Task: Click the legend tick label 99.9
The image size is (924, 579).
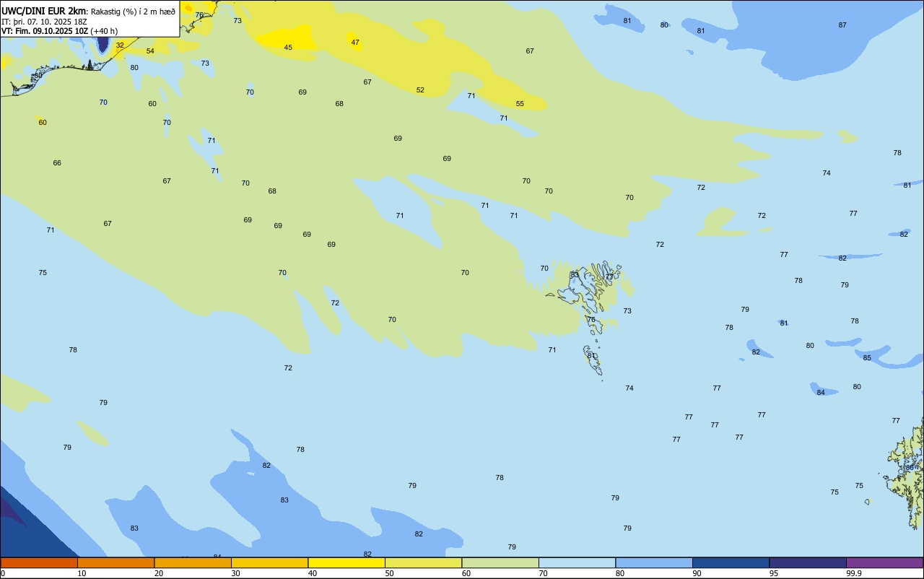Action: pyautogui.click(x=853, y=573)
